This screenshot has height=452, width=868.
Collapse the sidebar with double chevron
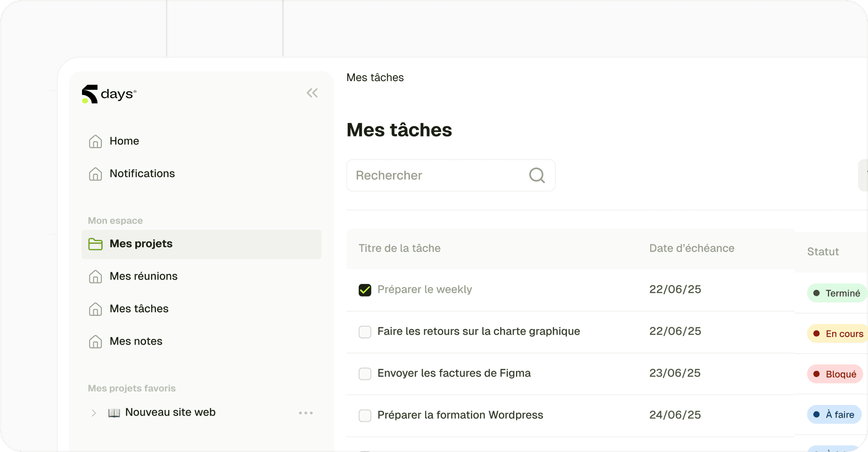(312, 93)
